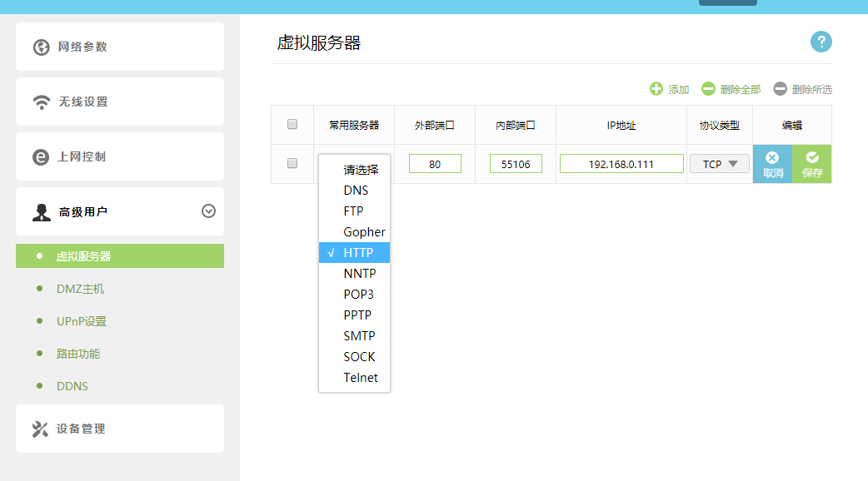Image resolution: width=868 pixels, height=481 pixels.
Task: Click the 设备管理 tools icon
Action: click(40, 429)
